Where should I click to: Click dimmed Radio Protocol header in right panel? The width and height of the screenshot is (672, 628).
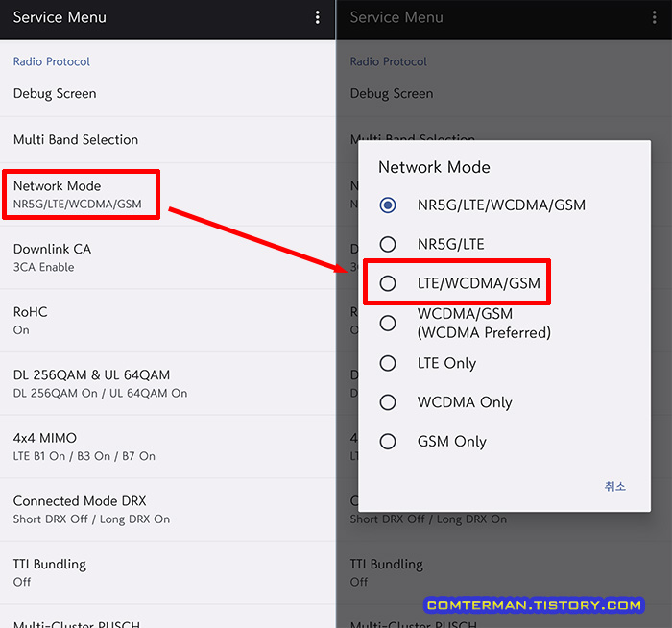pyautogui.click(x=388, y=61)
